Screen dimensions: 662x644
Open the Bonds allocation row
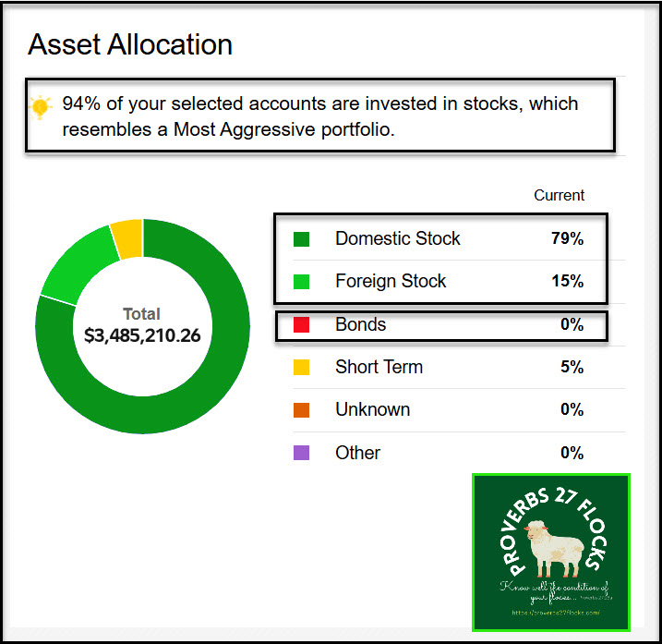[361, 325]
